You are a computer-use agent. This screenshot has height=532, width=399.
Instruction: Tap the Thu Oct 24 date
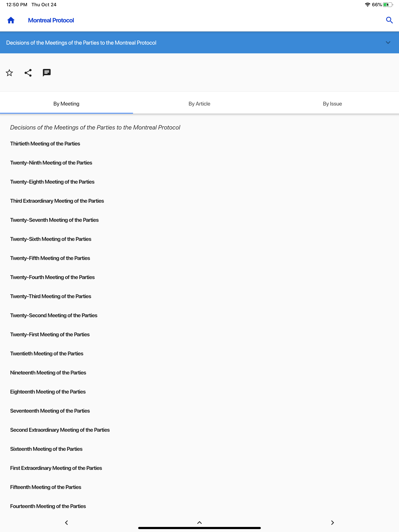click(44, 4)
